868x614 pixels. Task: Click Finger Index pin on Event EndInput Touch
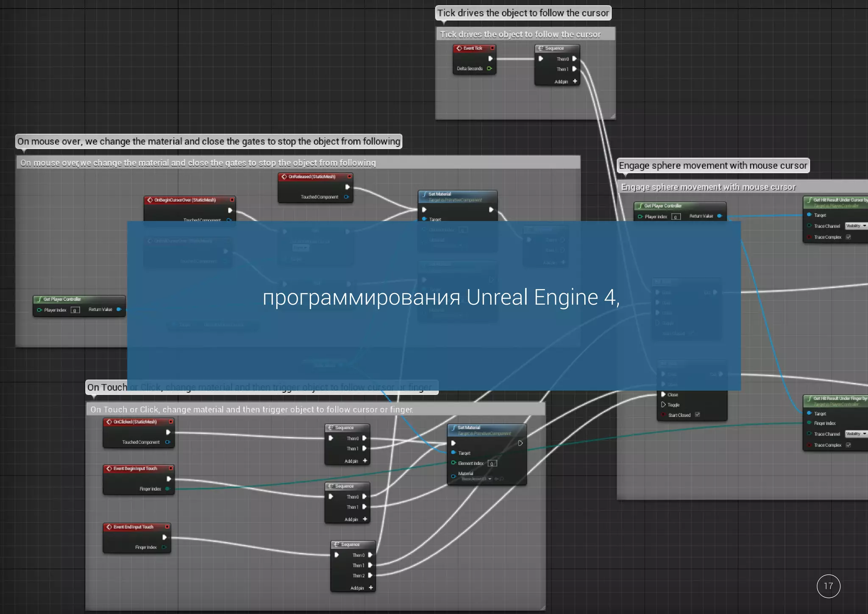(x=164, y=547)
